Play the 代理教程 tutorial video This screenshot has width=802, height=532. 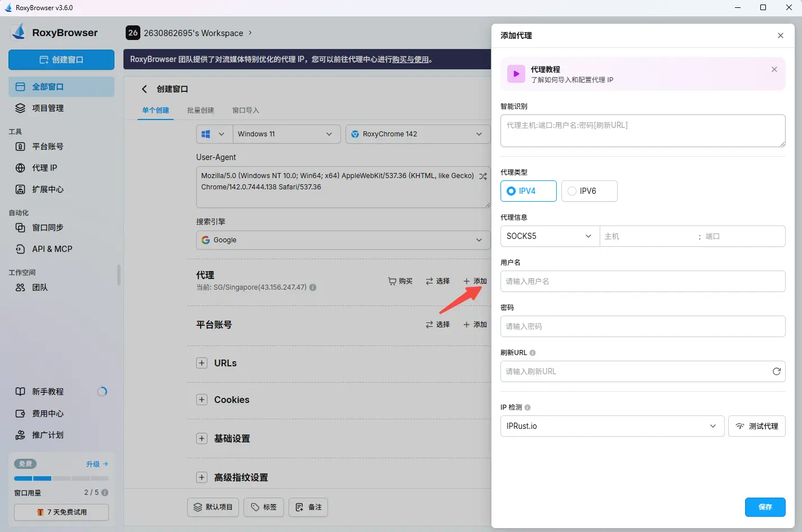pos(516,74)
